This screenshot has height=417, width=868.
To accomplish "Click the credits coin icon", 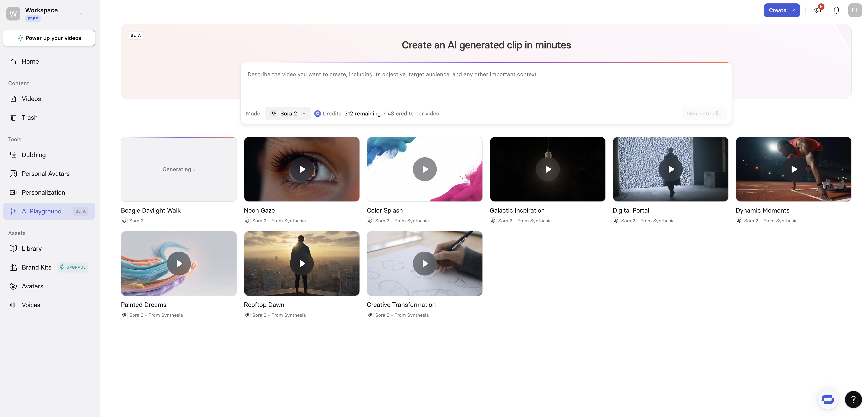I will (317, 114).
